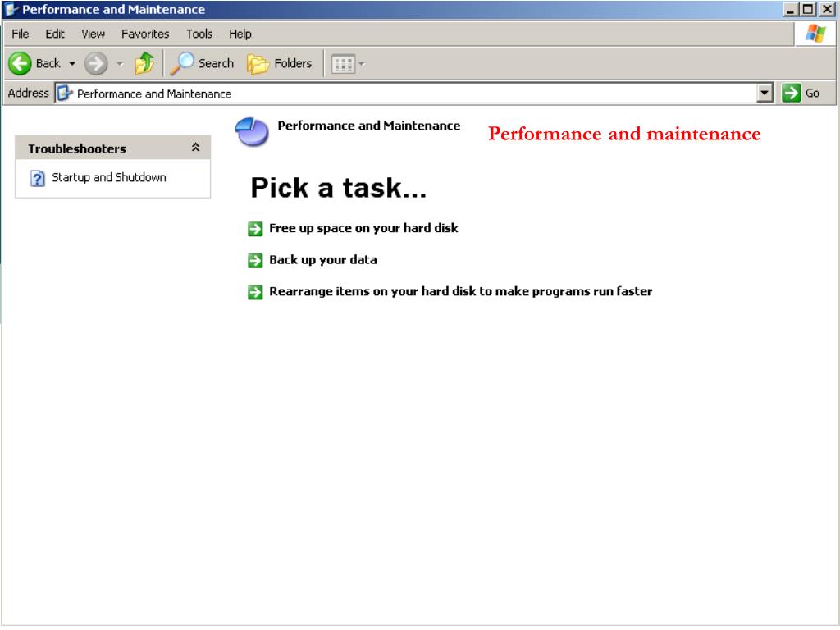Viewport: 840px width, 630px height.
Task: Click the Troubleshooters panel header
Action: (x=112, y=148)
